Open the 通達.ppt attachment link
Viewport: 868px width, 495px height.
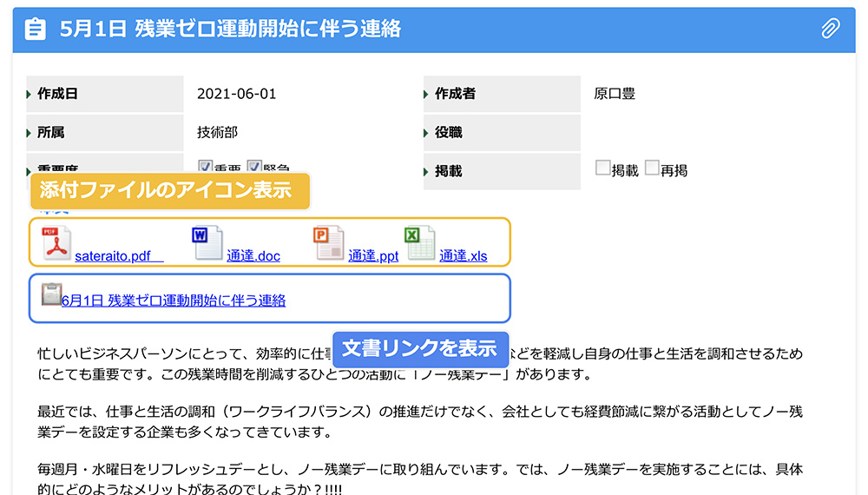(x=373, y=256)
